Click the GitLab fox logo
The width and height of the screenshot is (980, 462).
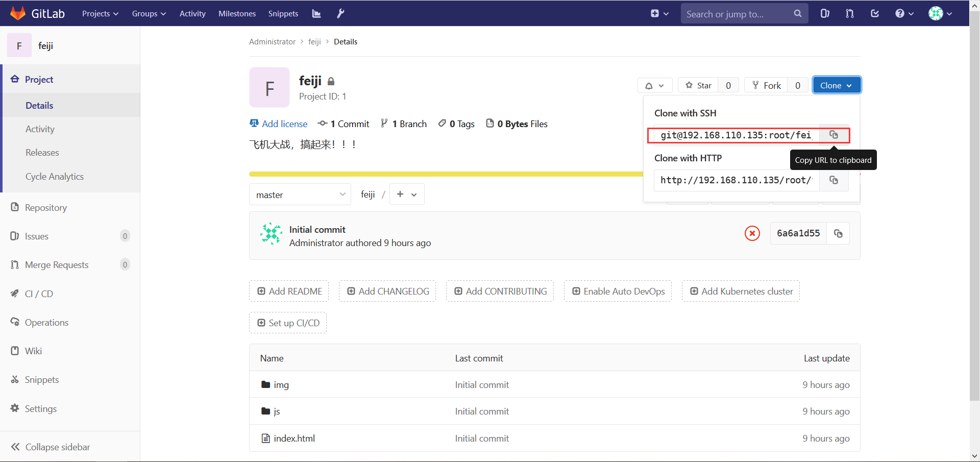[x=18, y=13]
